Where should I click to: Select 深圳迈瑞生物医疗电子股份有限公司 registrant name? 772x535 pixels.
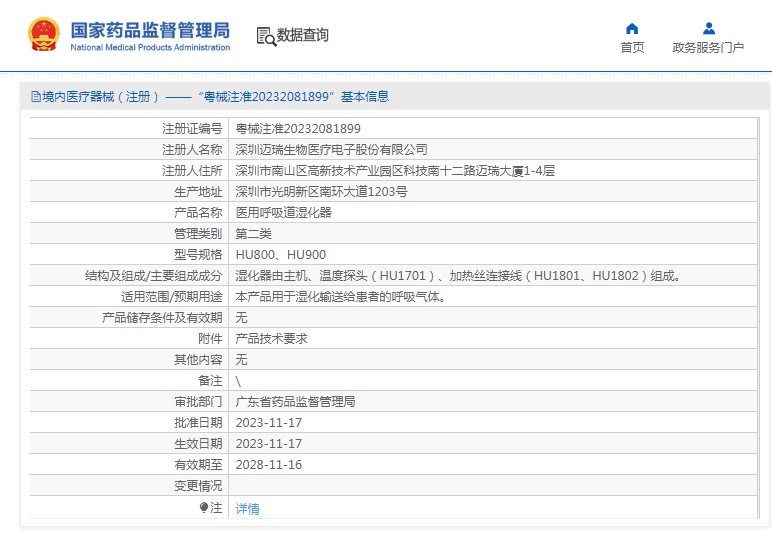[331, 150]
